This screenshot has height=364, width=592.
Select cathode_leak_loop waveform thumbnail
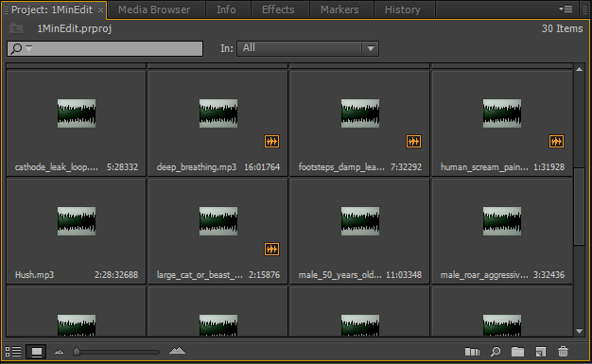click(77, 113)
